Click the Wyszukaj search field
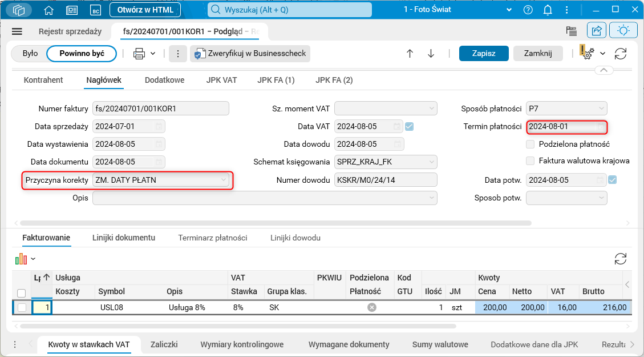The image size is (644, 357). (x=290, y=10)
